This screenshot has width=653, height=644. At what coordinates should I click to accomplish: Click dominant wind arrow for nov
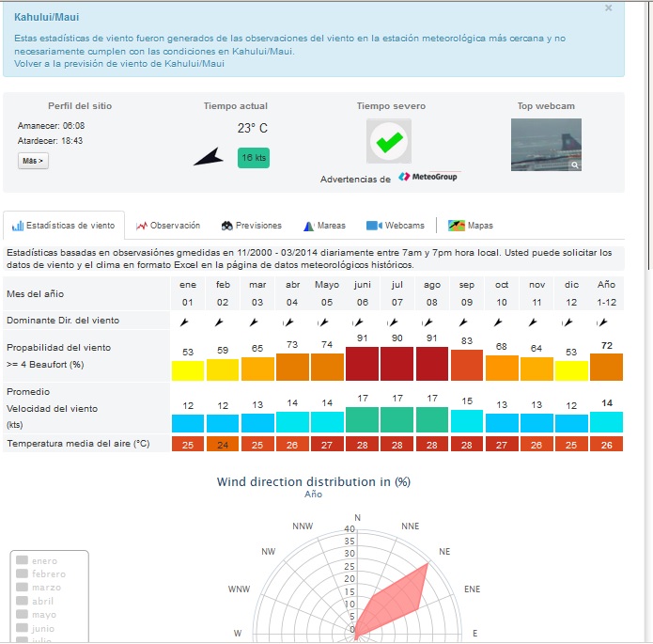[x=533, y=322]
